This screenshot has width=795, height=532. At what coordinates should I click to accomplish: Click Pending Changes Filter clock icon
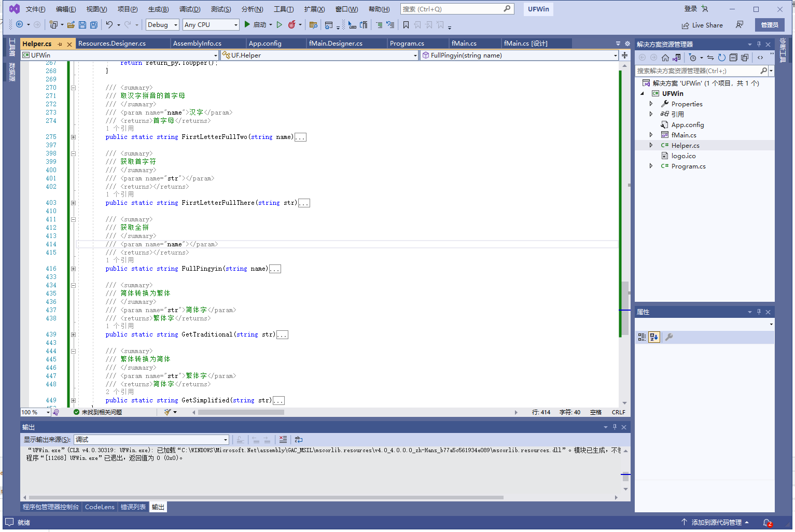(x=692, y=58)
